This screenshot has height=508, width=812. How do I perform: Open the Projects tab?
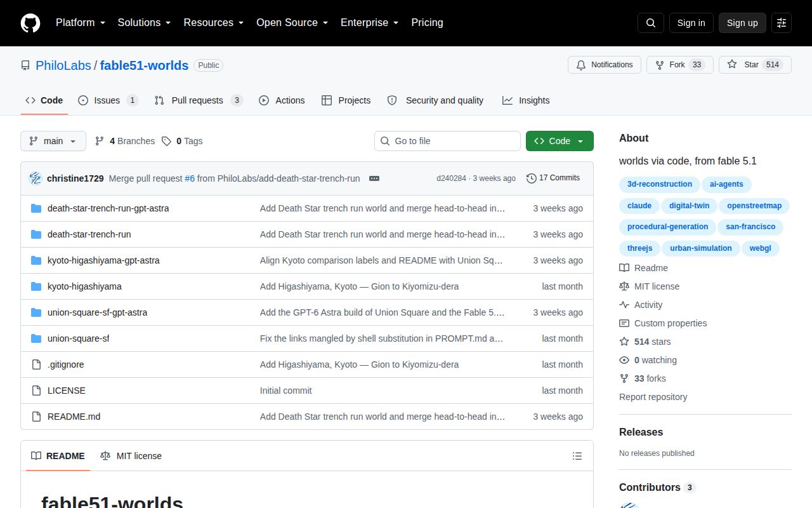(346, 100)
